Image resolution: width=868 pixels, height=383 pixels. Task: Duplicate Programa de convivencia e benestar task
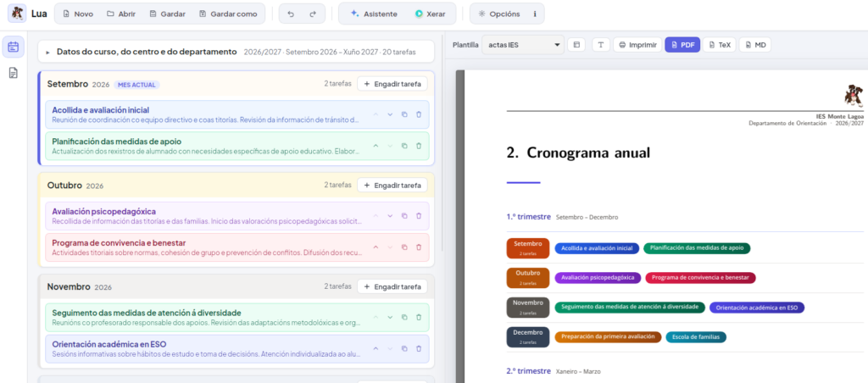coord(404,247)
